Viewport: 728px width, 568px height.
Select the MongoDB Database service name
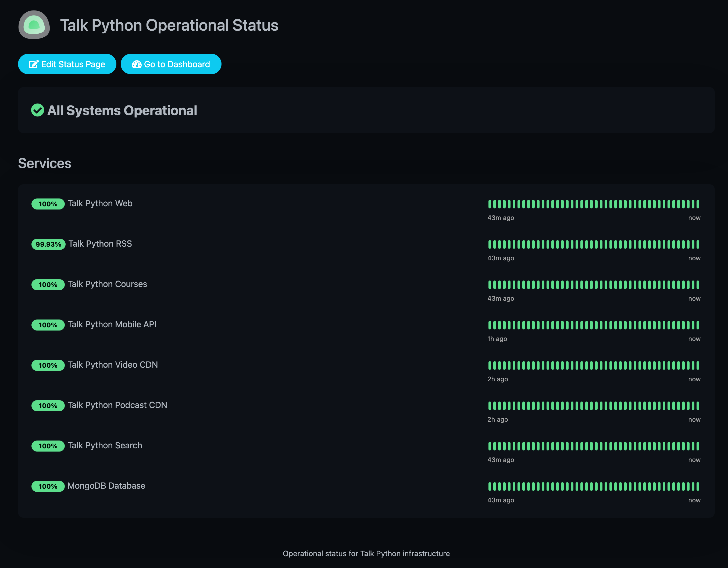tap(106, 486)
